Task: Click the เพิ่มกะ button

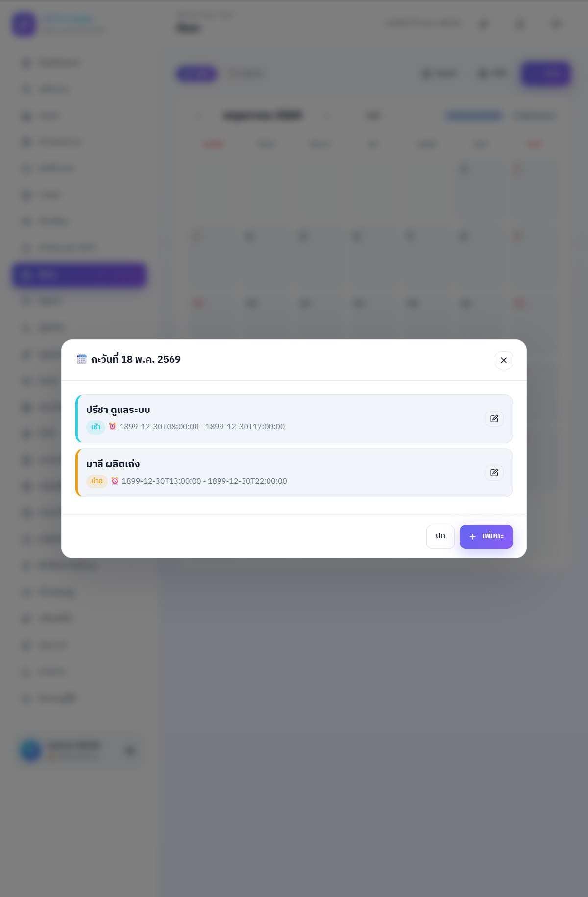Action: click(486, 536)
